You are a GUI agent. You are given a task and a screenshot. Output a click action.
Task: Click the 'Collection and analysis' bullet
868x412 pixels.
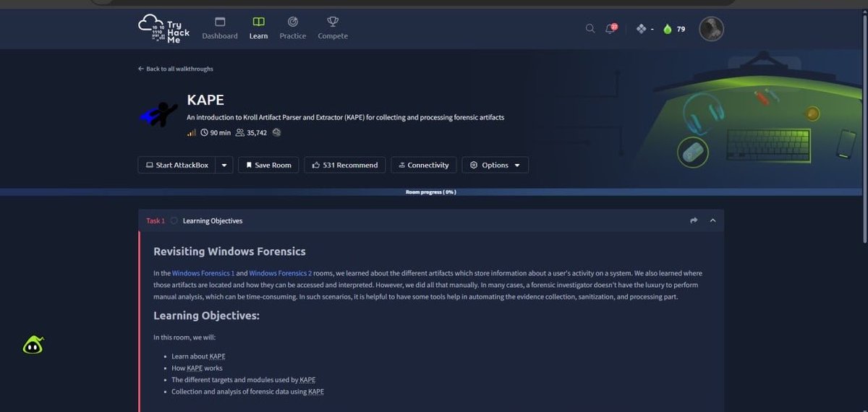(x=247, y=392)
